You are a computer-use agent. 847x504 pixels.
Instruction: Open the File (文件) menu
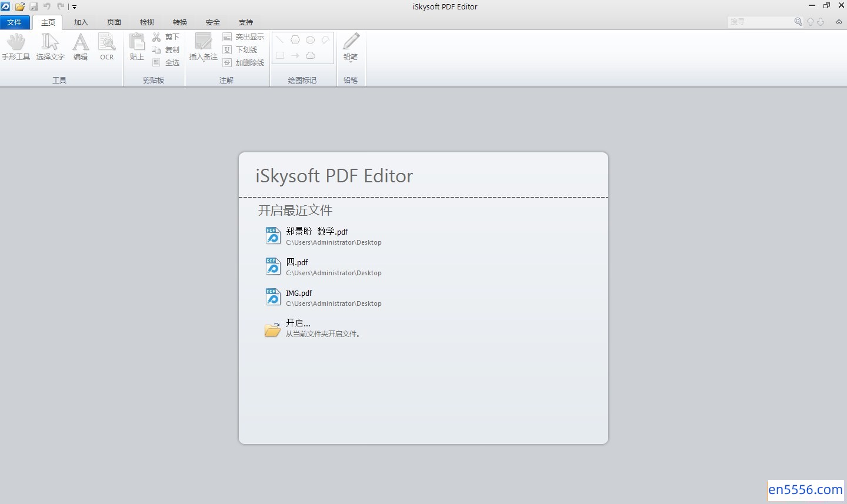pyautogui.click(x=14, y=22)
